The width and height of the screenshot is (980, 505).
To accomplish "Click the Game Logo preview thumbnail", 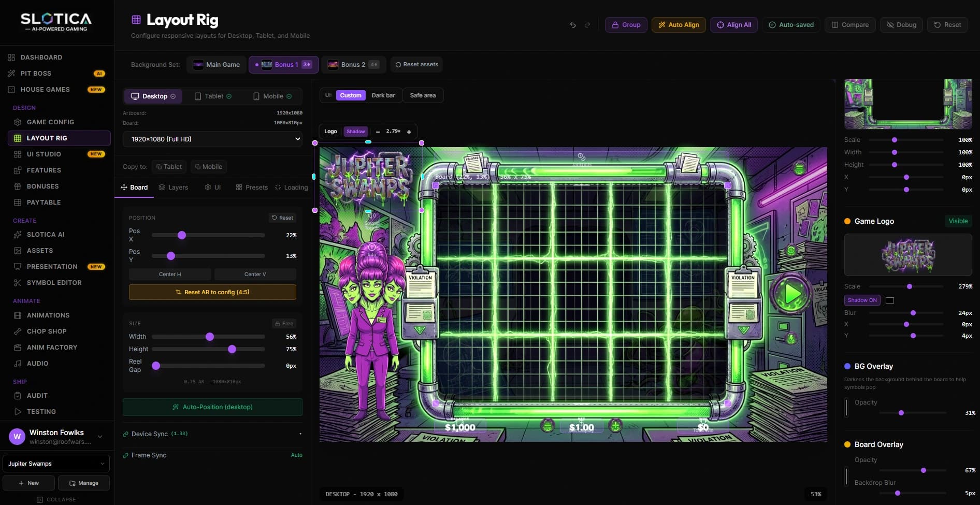I will pyautogui.click(x=908, y=255).
